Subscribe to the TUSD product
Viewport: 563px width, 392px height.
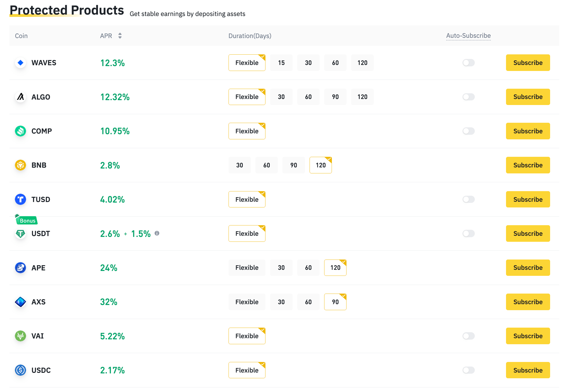528,199
